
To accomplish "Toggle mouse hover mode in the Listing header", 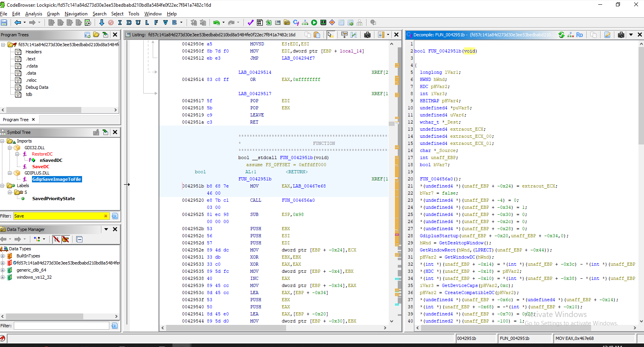I will pos(330,35).
